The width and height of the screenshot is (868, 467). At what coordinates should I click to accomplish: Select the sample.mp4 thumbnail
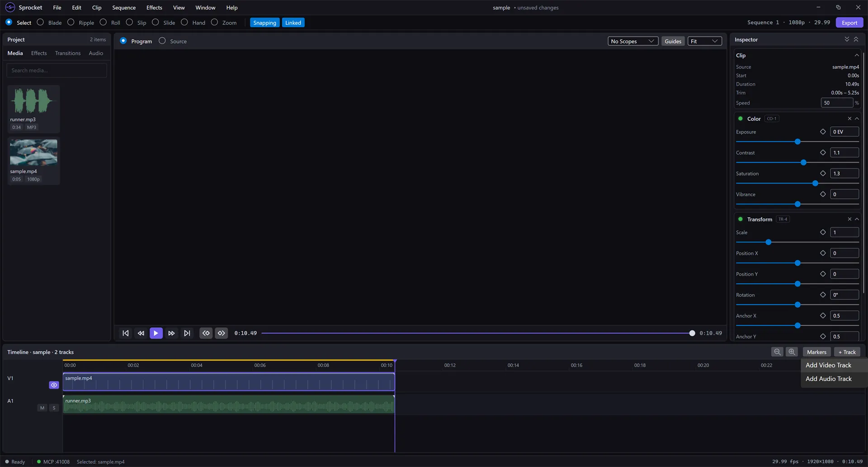[x=33, y=152]
